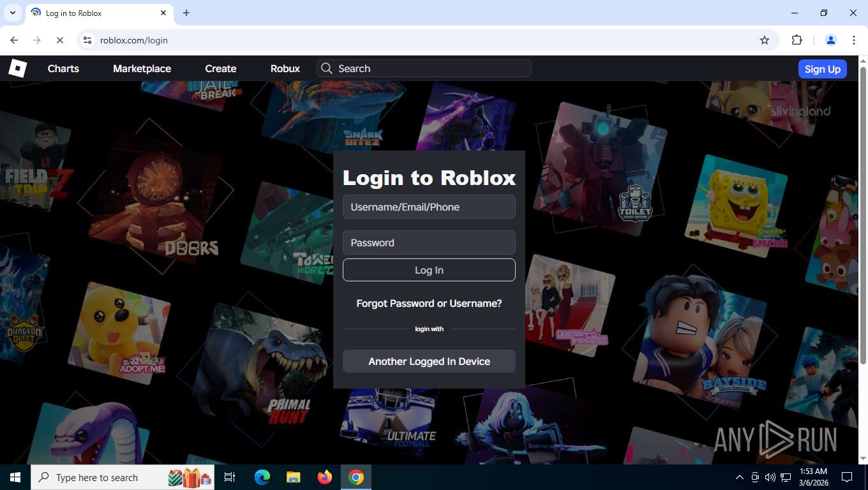Click the Roblox logo icon
This screenshot has height=490, width=868.
17,68
